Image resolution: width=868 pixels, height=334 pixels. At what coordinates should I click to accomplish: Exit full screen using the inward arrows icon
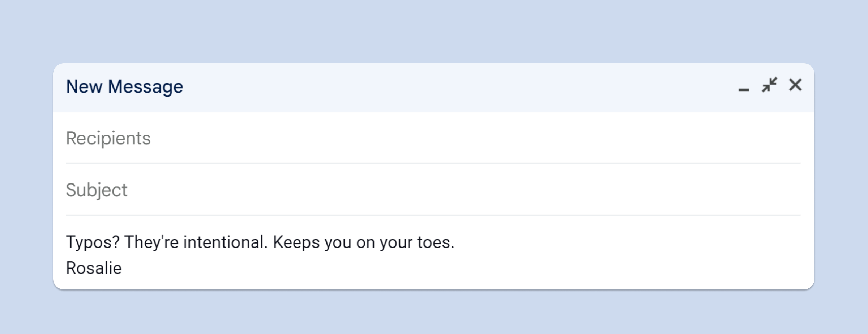[769, 85]
